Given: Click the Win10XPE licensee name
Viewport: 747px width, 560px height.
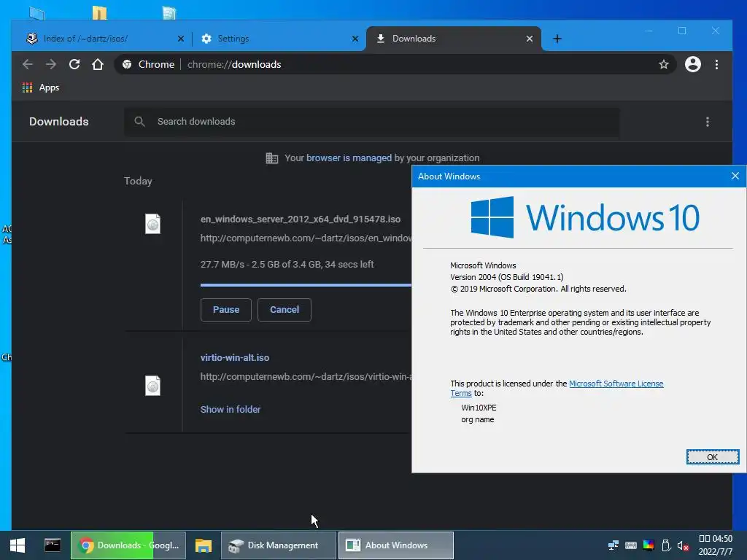Looking at the screenshot, I should click(479, 408).
